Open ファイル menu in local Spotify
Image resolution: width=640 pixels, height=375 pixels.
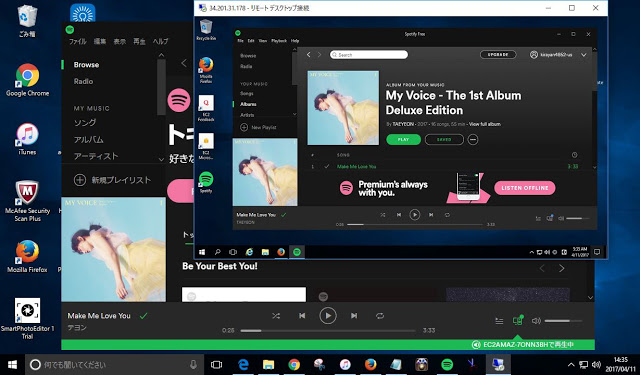(x=78, y=41)
